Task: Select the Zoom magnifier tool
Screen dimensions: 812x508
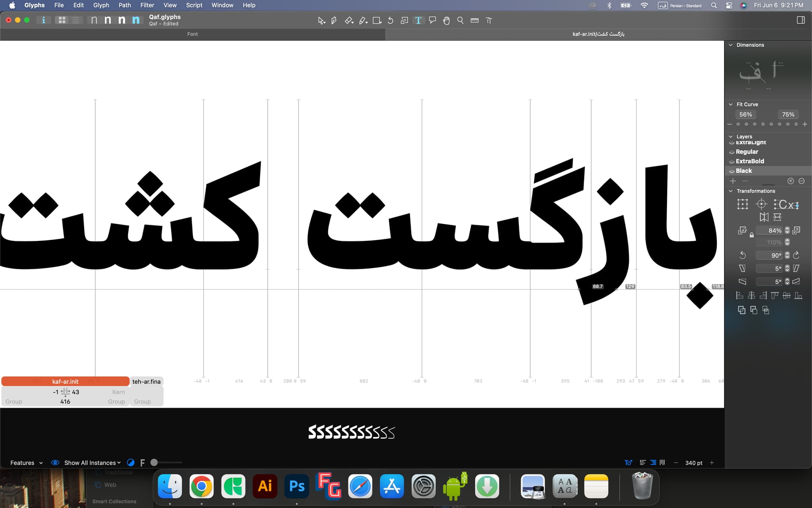Action: click(x=460, y=20)
